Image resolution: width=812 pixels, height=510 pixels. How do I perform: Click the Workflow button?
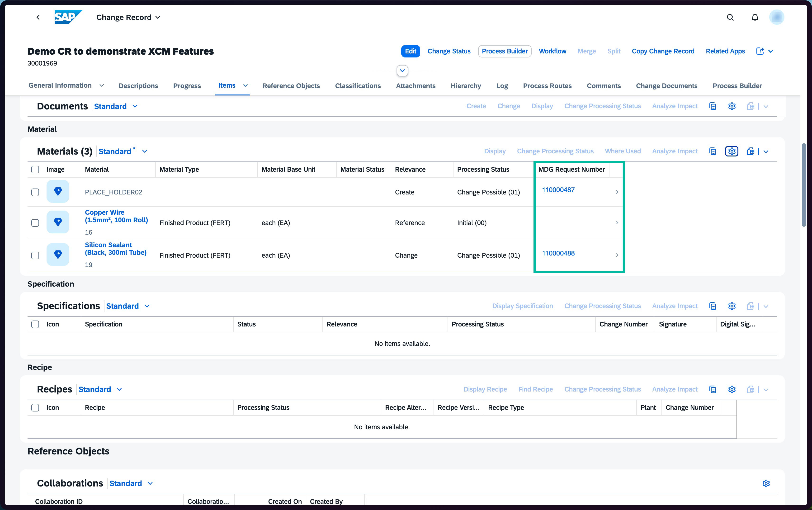pos(552,51)
